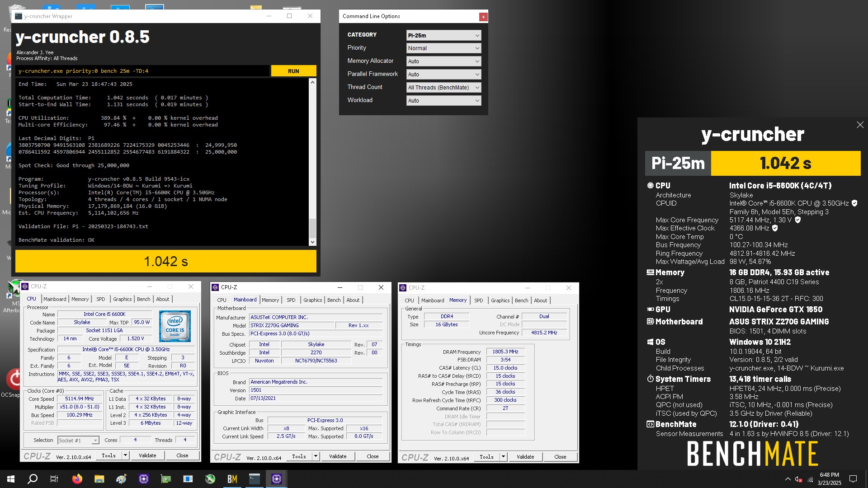Click Close button in left CPU-Z window
Screen dimensions: 868x488
[x=182, y=455]
